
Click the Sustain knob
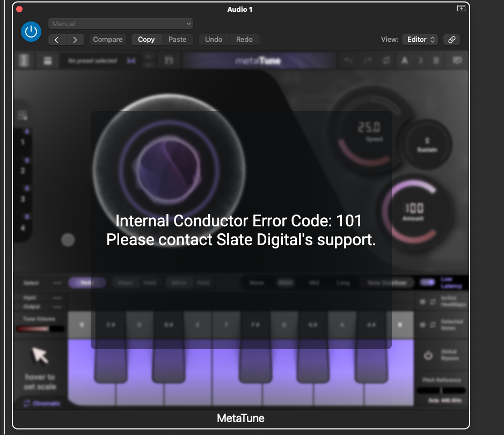[427, 145]
